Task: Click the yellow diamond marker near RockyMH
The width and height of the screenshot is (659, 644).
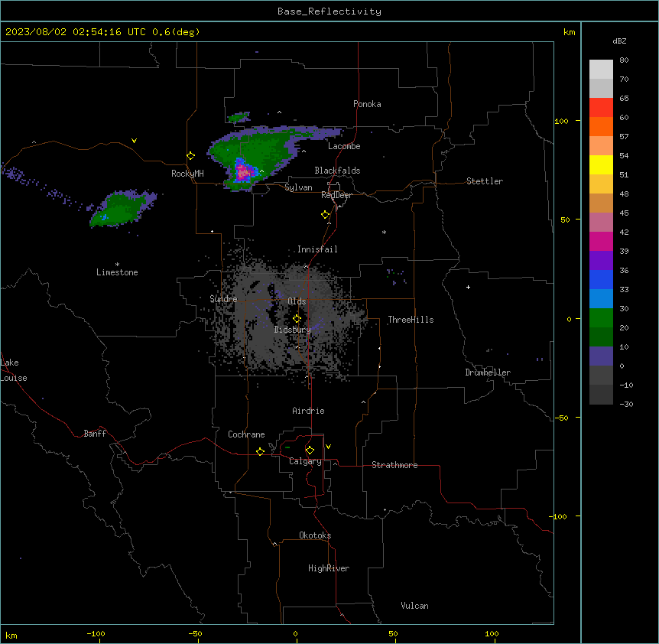Action: [190, 156]
